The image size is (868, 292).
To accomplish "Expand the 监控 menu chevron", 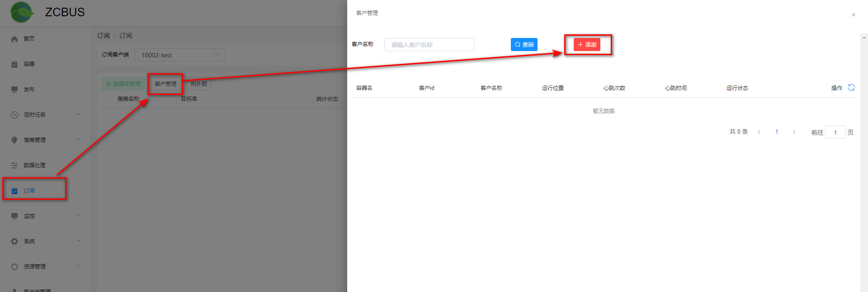I will [x=79, y=215].
